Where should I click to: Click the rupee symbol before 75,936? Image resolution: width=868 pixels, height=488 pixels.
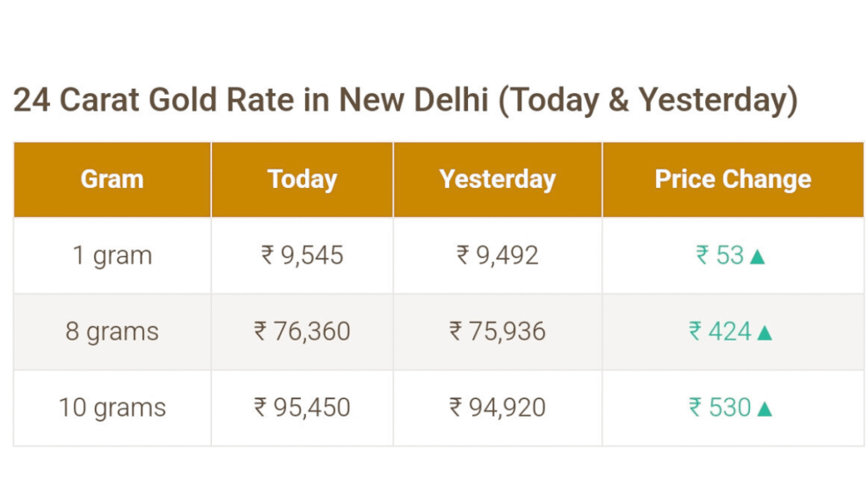point(455,331)
